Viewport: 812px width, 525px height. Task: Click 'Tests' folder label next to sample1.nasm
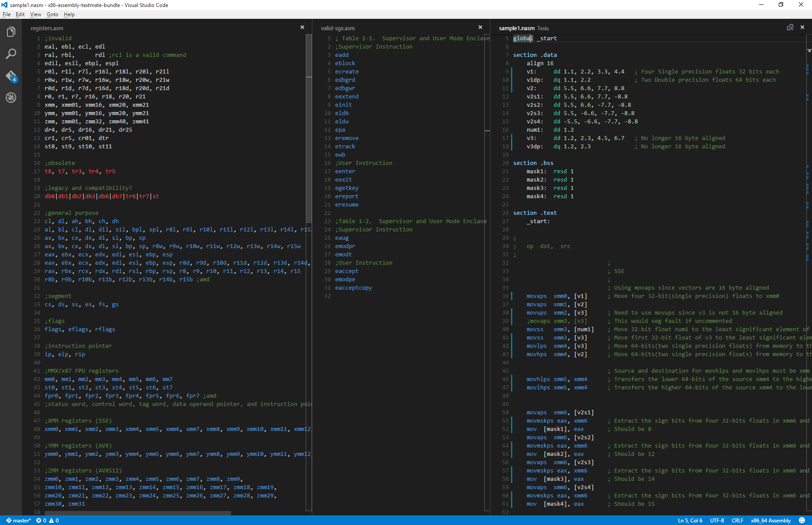click(x=543, y=28)
